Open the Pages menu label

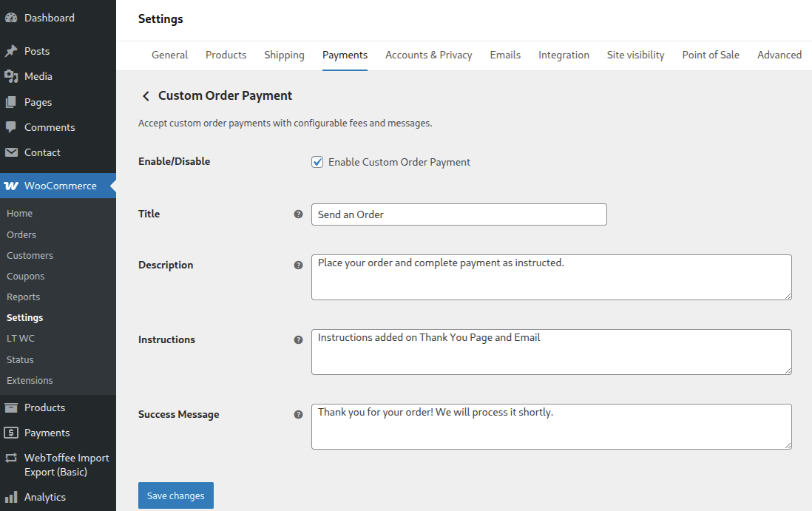[38, 103]
